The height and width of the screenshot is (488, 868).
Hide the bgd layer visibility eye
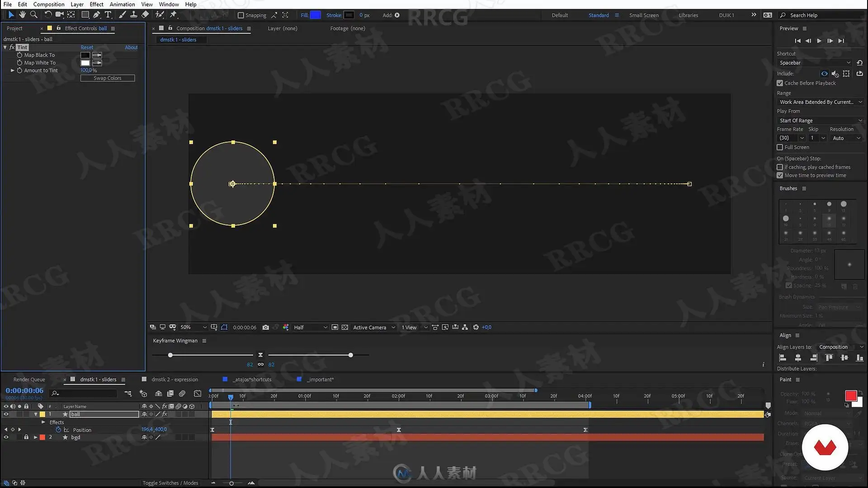(x=6, y=437)
